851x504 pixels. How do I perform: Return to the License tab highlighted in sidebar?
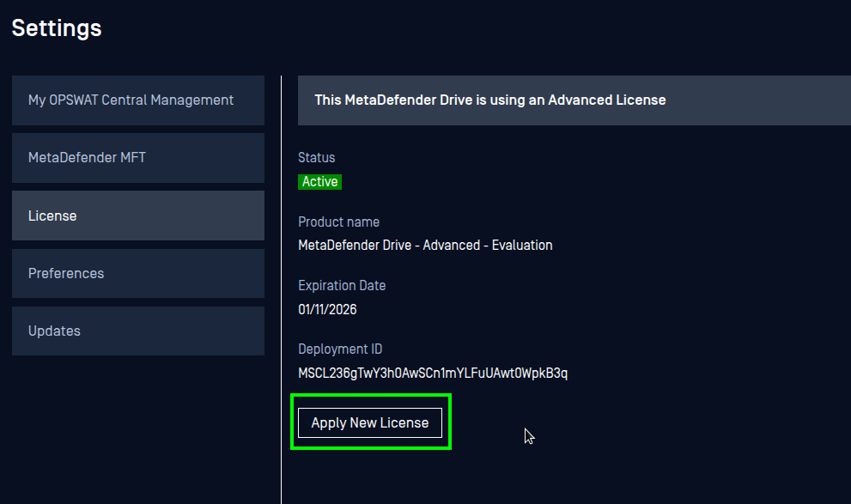point(52,216)
